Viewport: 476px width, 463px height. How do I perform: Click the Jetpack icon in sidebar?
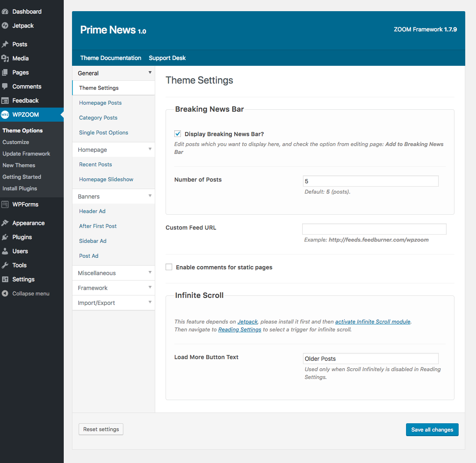[x=5, y=26]
